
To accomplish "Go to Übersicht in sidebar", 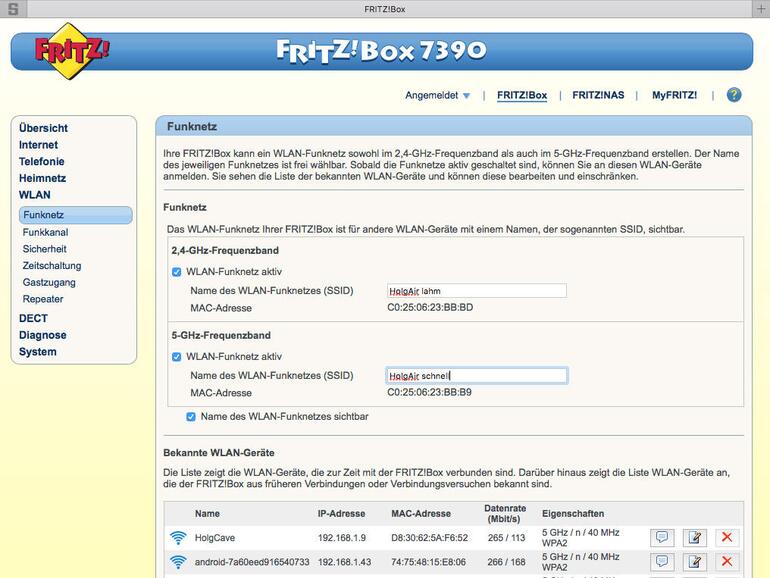I will (43, 128).
